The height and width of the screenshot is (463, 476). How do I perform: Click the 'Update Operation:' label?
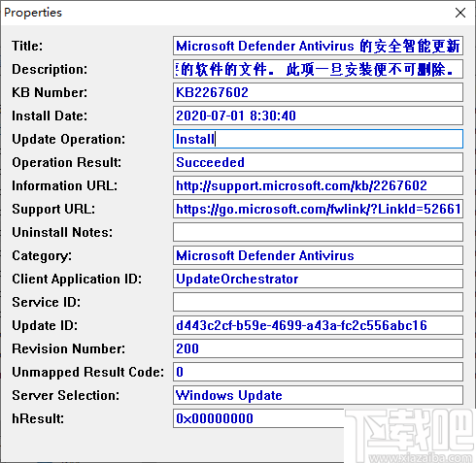click(69, 140)
